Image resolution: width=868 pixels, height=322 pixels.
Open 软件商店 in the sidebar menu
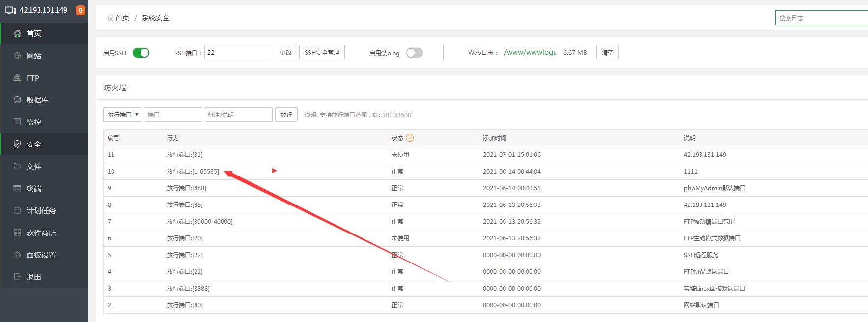click(41, 233)
